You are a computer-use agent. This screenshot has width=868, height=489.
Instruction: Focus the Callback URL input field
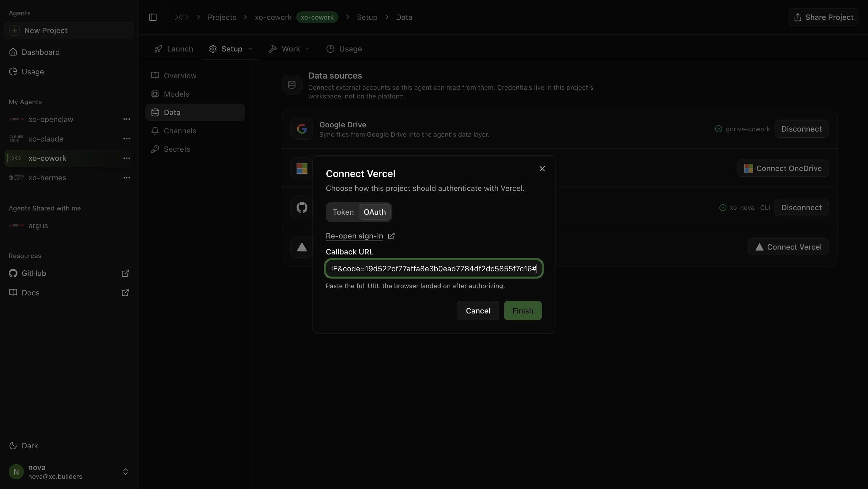point(434,269)
